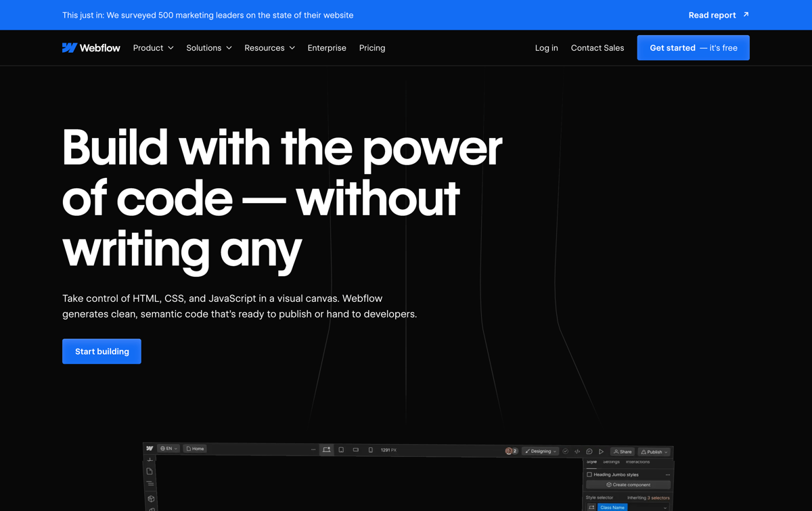
Task: Click the Create component button
Action: pos(629,485)
